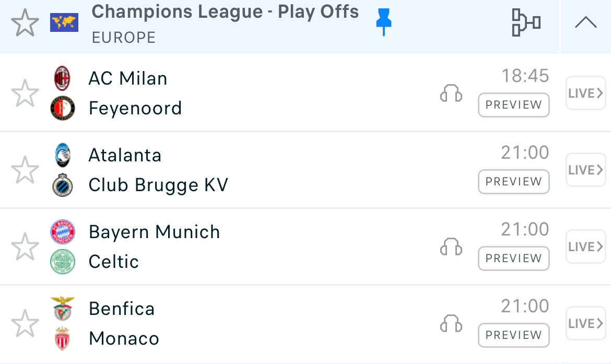Viewport: 611px width, 364px height.
Task: Star the AC Milan vs Feyenoord match
Action: 25,93
